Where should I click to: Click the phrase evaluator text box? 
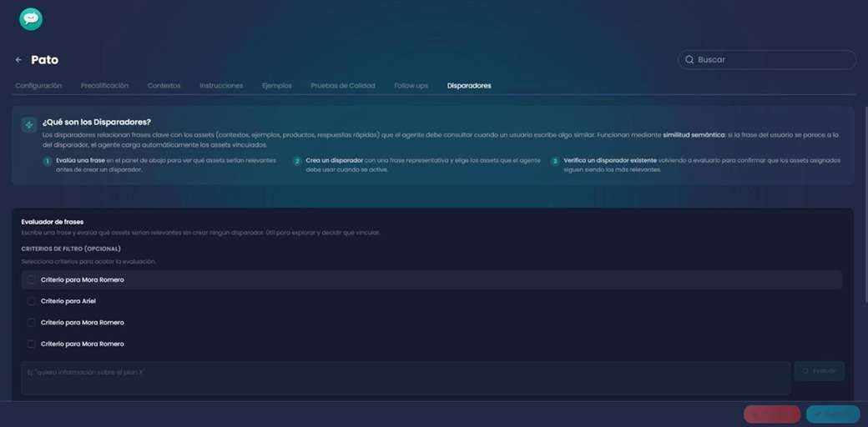pos(406,379)
